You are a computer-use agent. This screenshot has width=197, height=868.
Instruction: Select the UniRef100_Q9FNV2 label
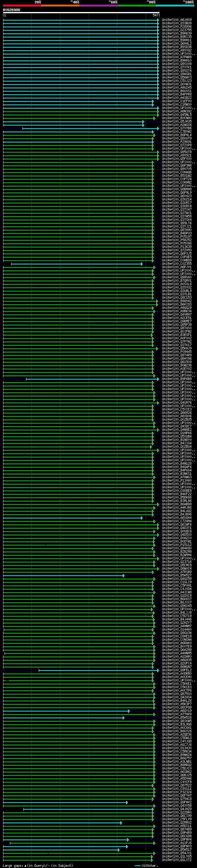tap(177, 803)
